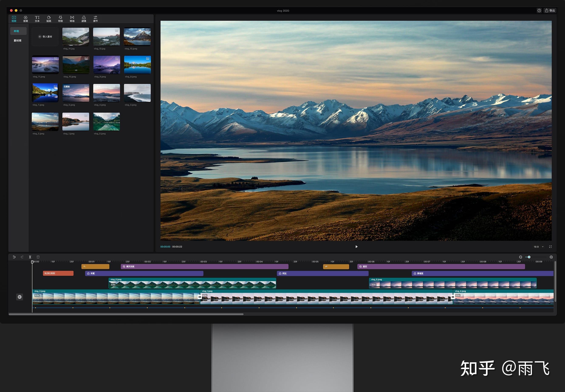This screenshot has width=565, height=392.
Task: Select the split clip tool
Action: (x=30, y=257)
